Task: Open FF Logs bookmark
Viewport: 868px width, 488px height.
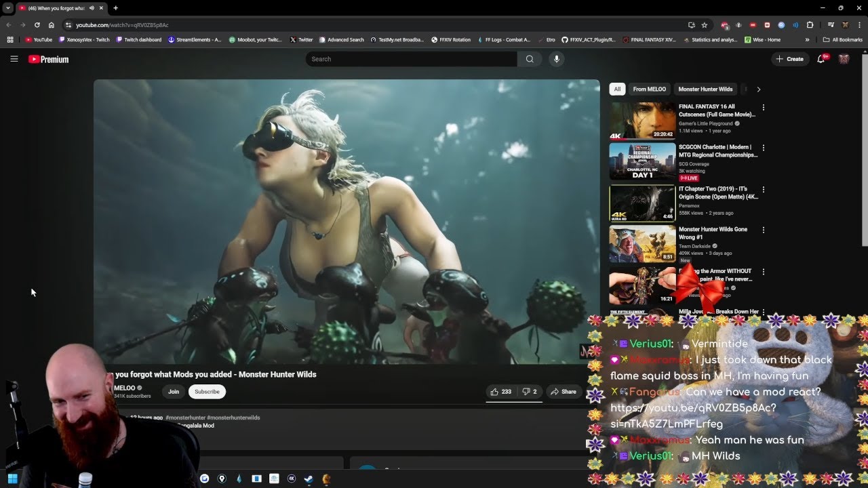Action: click(505, 40)
